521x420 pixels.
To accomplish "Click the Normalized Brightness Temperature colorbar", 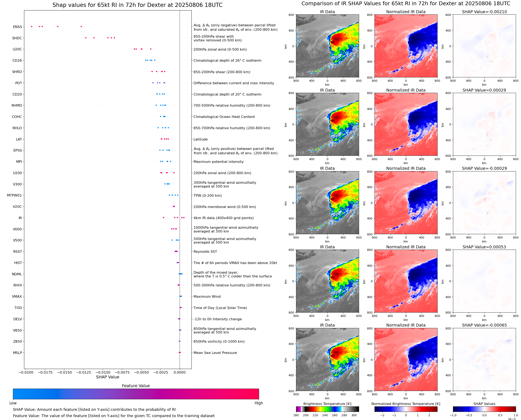I will [x=406, y=409].
